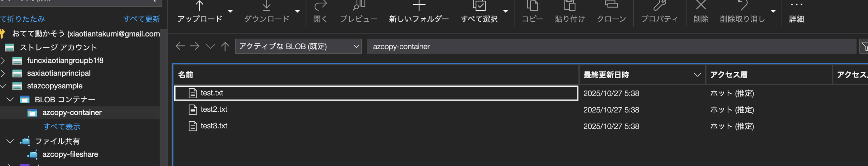
Task: Click the Select All checkbox icon
Action: [479, 6]
